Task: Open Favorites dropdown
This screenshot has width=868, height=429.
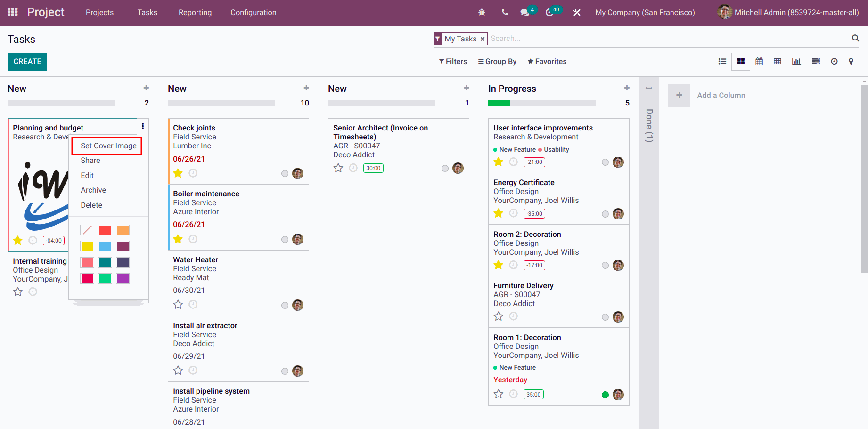Action: tap(547, 61)
